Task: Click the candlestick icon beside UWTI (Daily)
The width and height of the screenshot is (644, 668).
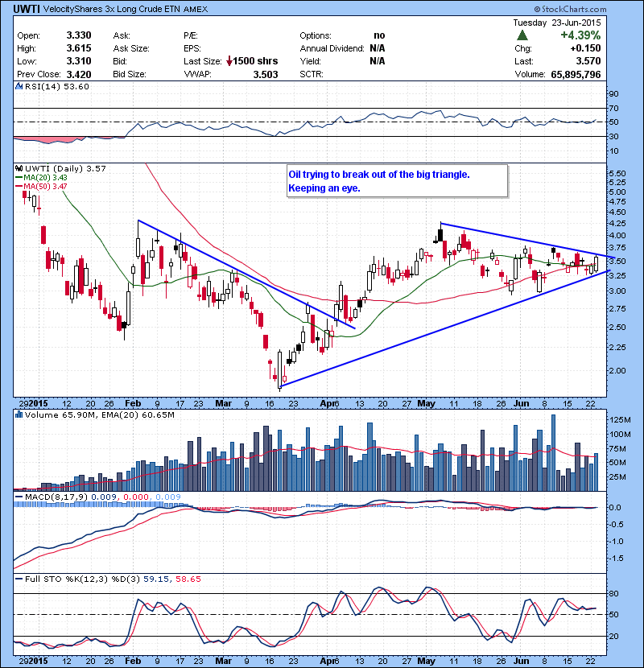Action: [19, 169]
